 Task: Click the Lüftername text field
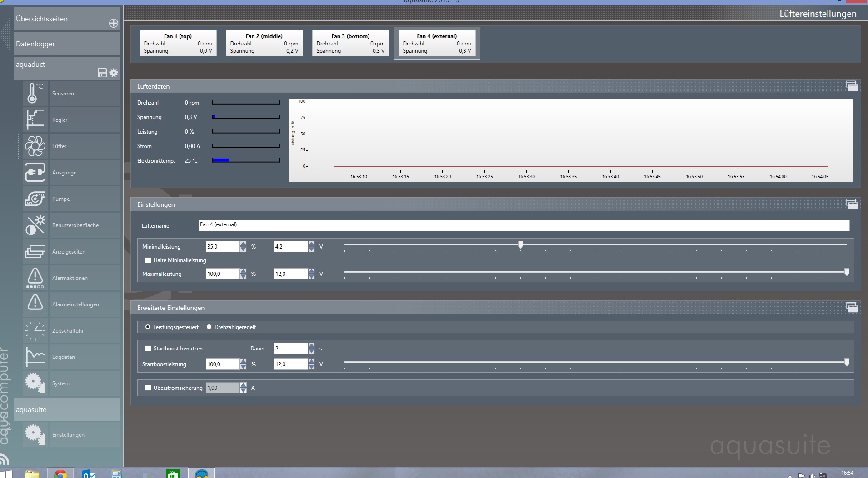click(524, 225)
